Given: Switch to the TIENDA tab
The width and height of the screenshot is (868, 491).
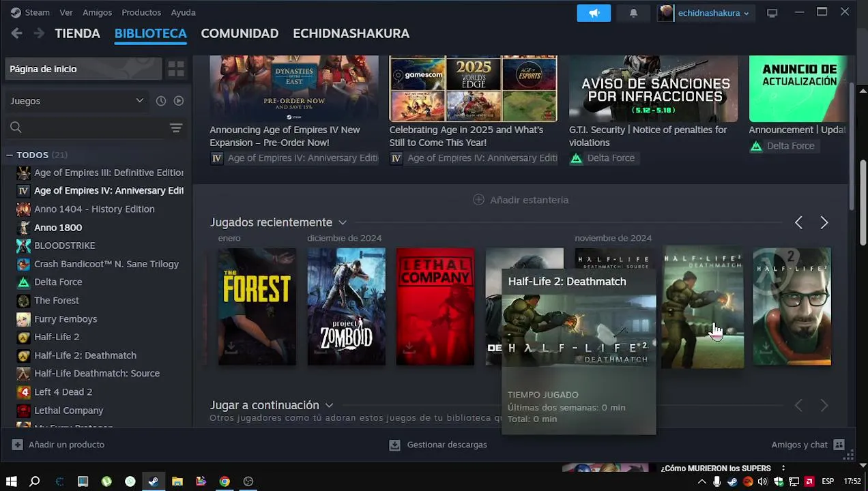Looking at the screenshot, I should [77, 33].
